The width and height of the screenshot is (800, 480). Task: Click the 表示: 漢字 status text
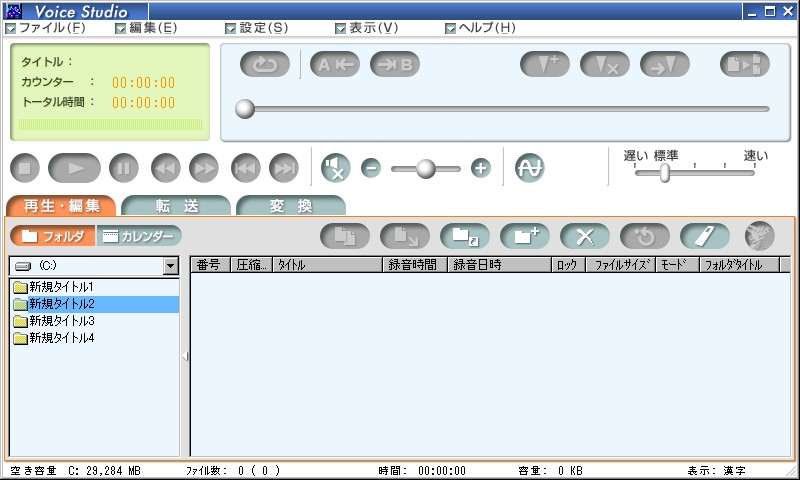[x=716, y=470]
